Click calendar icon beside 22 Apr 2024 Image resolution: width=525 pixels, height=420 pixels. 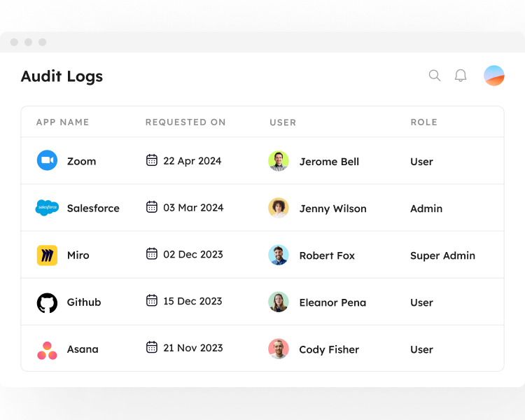pos(151,160)
